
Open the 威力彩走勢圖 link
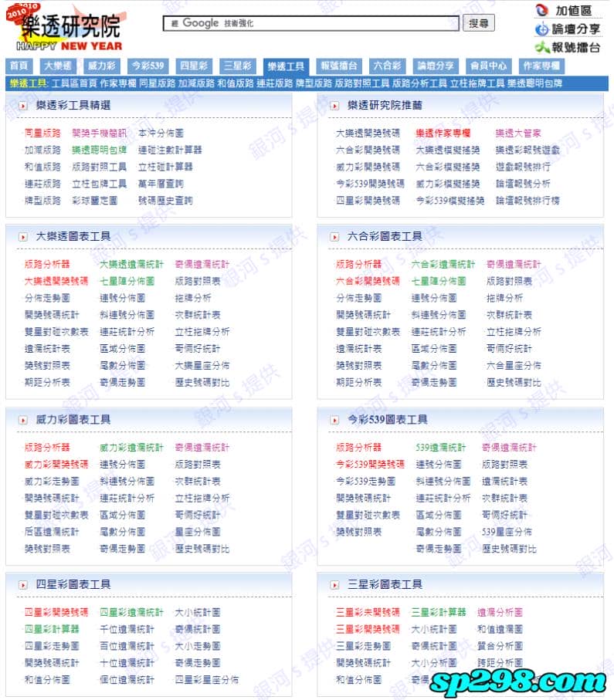(x=52, y=482)
